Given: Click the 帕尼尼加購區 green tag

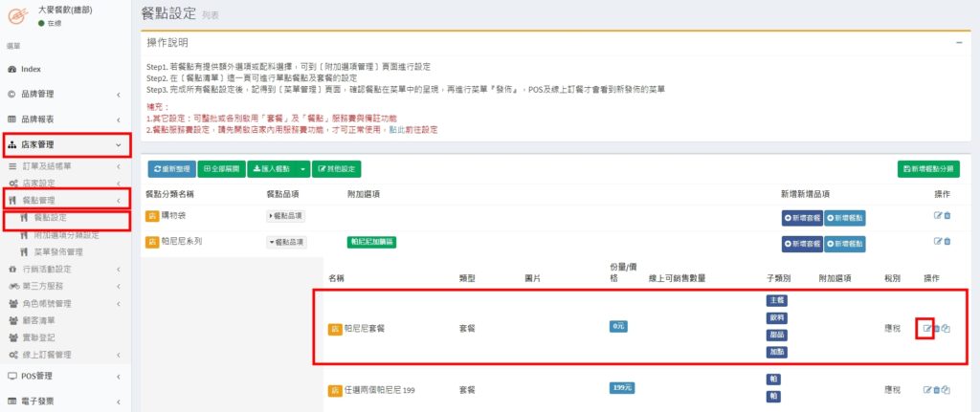Looking at the screenshot, I should (x=372, y=242).
